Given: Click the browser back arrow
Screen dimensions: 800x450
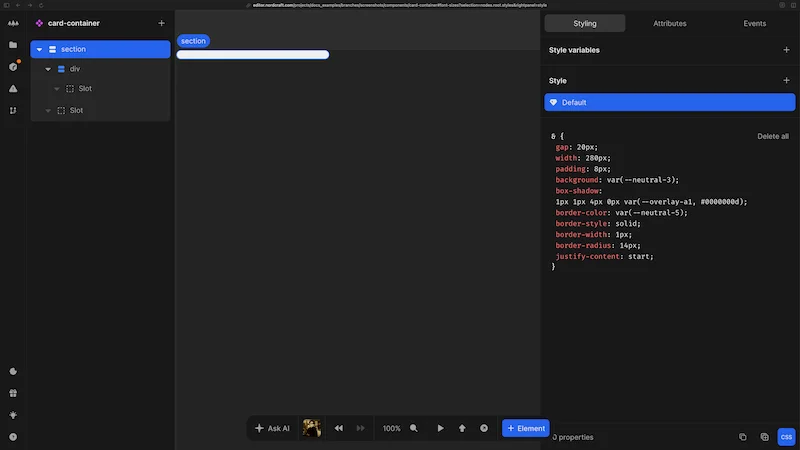Looking at the screenshot, I should pos(18,5).
